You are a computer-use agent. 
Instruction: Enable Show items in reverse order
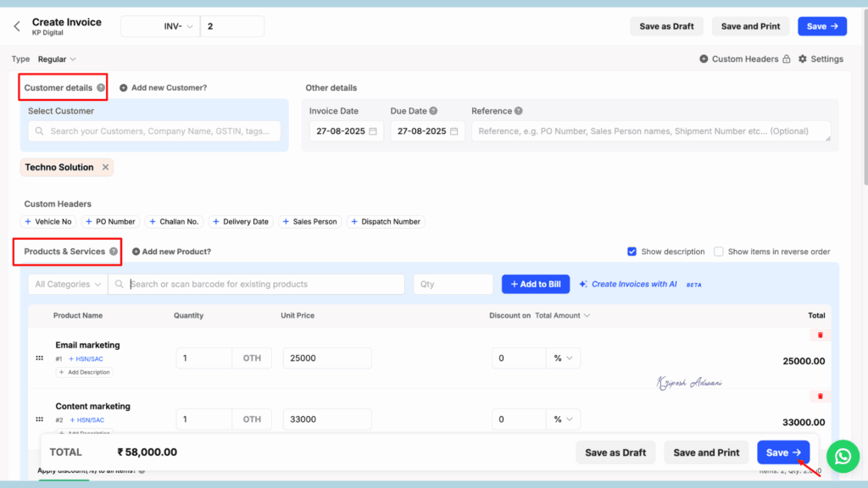[x=718, y=251]
